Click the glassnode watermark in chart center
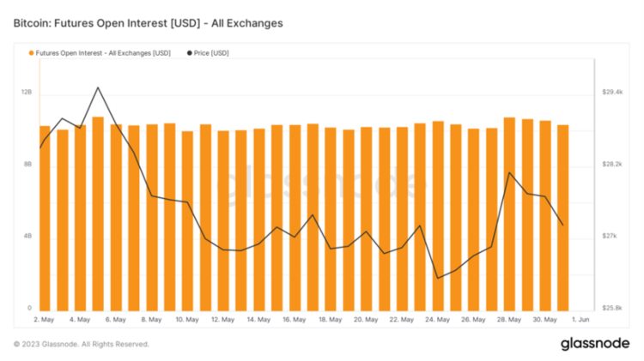The image size is (644, 361). pos(326,183)
